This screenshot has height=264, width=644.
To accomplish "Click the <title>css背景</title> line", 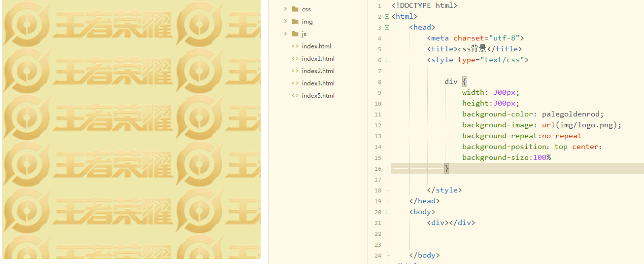I will [474, 49].
